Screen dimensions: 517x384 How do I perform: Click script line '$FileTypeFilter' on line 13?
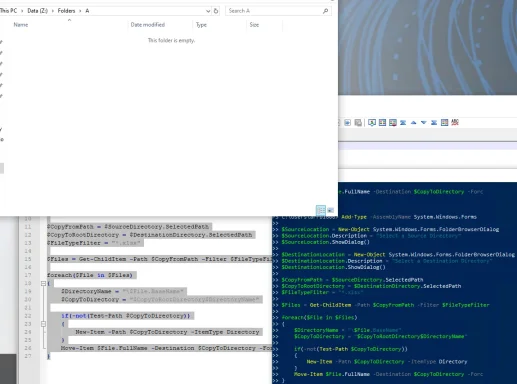click(95, 243)
